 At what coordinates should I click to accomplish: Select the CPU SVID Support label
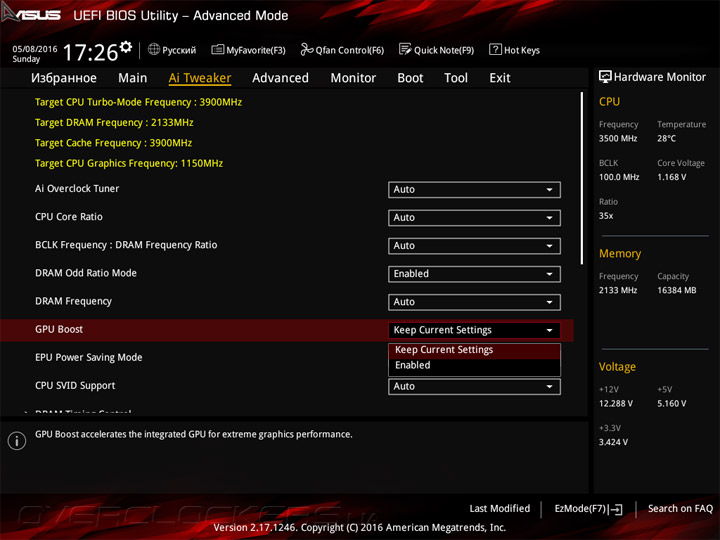(75, 386)
